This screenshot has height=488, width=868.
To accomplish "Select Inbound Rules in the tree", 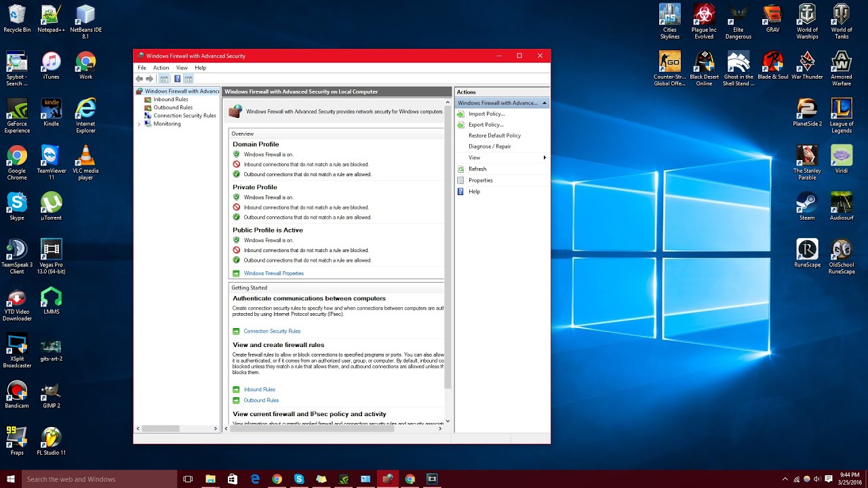I will tap(170, 100).
